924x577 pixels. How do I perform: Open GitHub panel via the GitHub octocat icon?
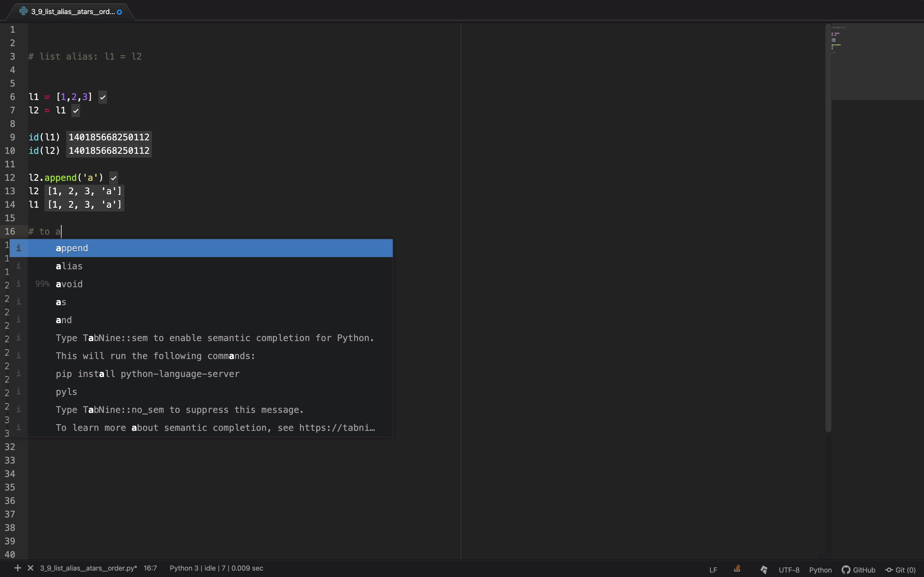pos(846,569)
